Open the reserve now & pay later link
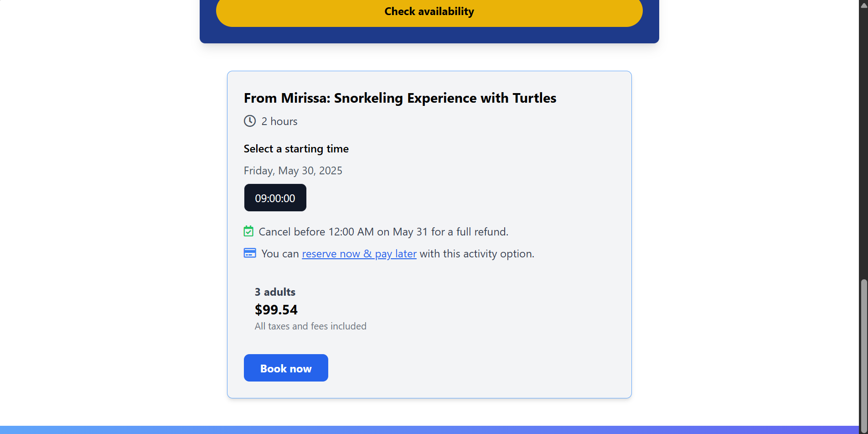Screen dimensions: 868x434 point(359,254)
